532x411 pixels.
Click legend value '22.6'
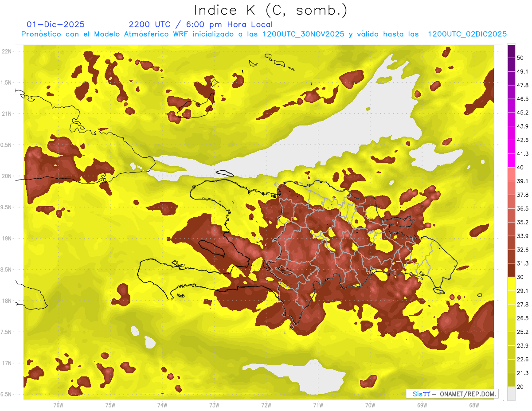click(522, 360)
